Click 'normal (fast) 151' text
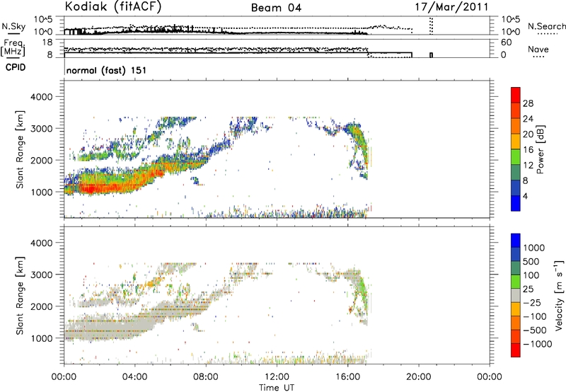This screenshot has width=566, height=392. point(107,70)
